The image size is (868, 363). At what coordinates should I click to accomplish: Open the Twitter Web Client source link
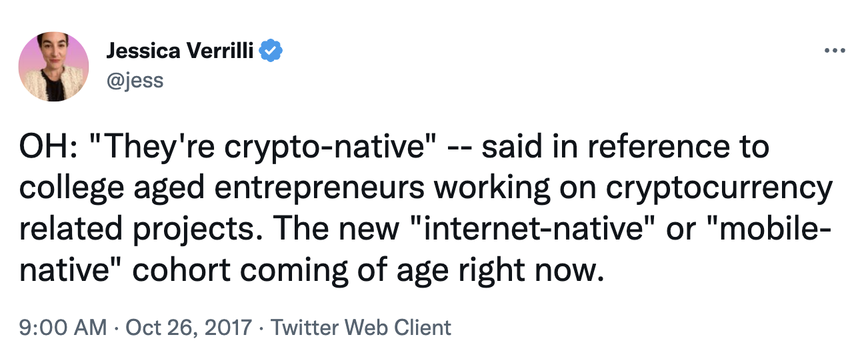[361, 328]
